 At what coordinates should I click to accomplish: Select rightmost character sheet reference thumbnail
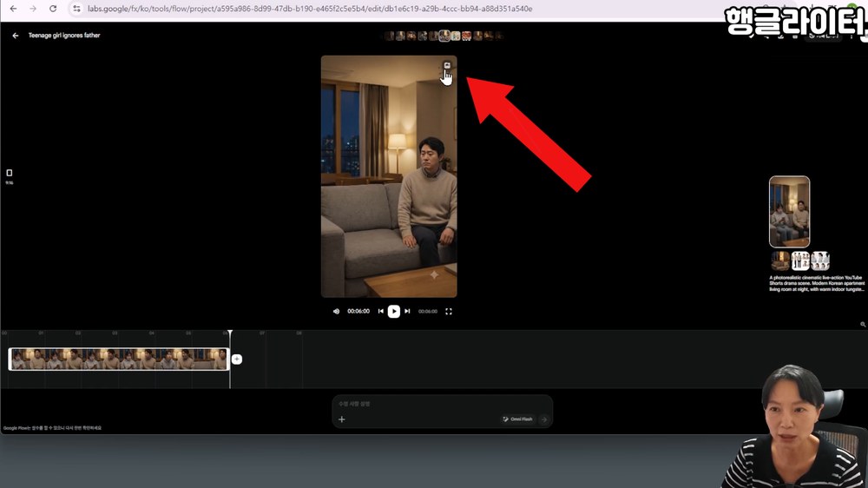coord(820,260)
